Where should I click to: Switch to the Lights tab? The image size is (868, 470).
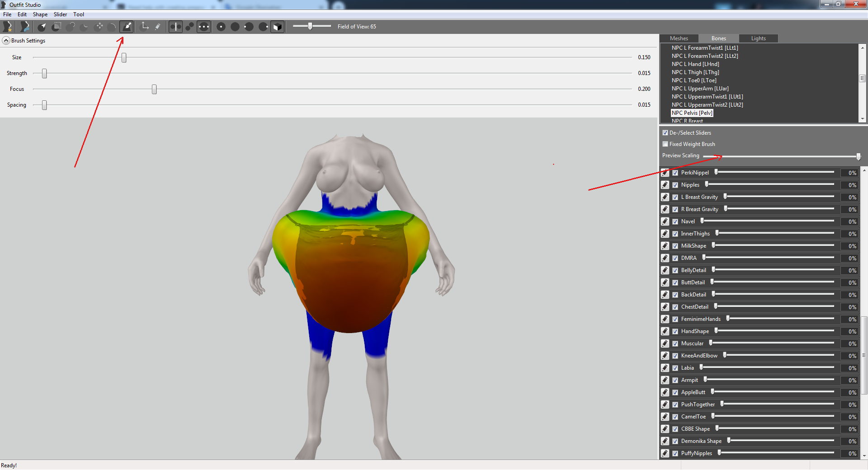pyautogui.click(x=758, y=38)
